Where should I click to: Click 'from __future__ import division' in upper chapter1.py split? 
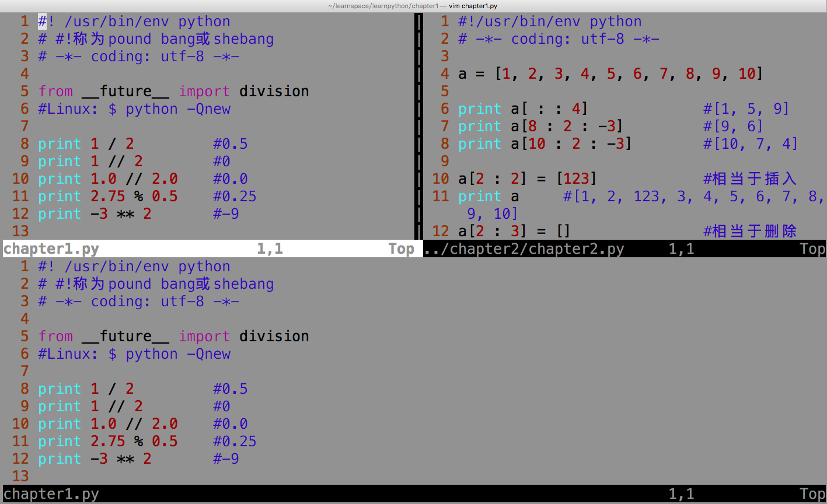174,92
